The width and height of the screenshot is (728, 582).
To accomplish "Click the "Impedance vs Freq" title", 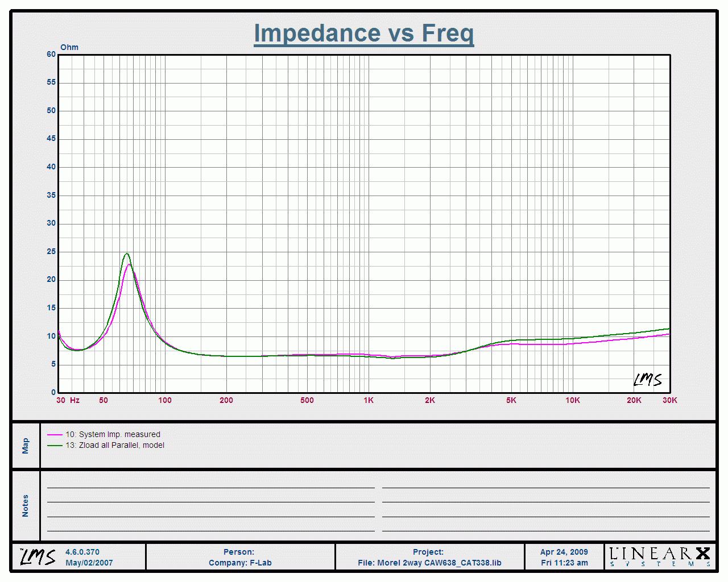I will pos(363,34).
